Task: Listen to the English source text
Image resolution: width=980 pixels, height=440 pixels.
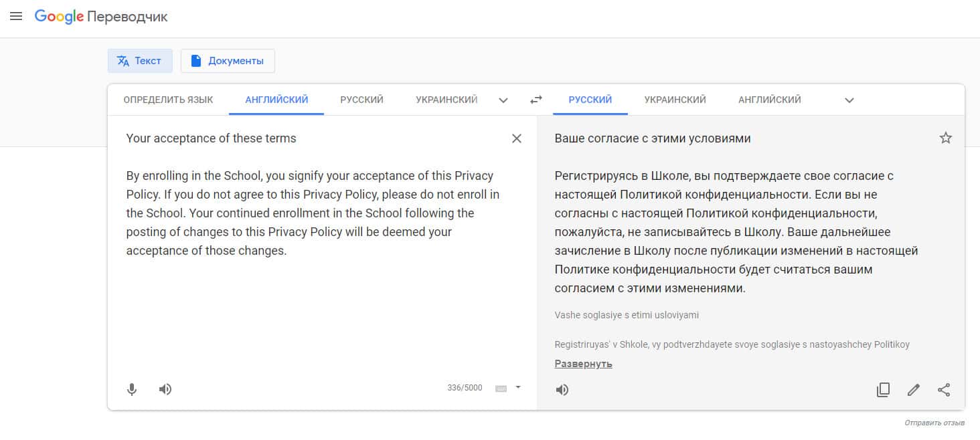Action: pyautogui.click(x=165, y=389)
